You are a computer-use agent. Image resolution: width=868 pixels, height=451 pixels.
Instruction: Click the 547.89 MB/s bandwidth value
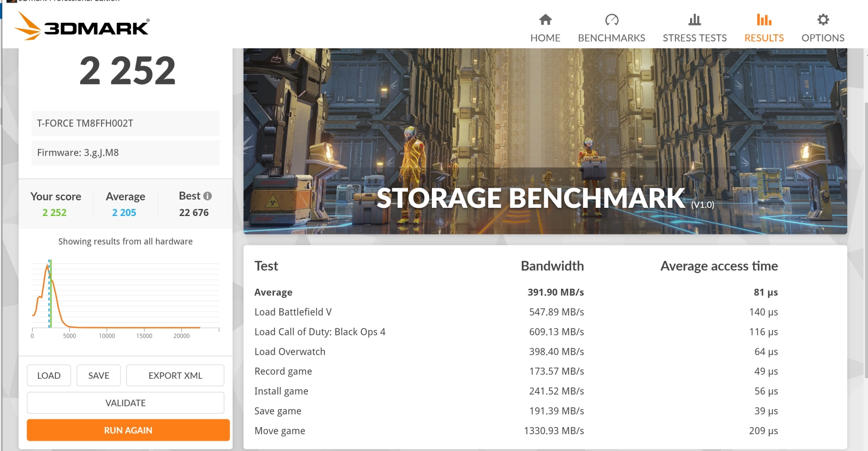[x=557, y=312]
